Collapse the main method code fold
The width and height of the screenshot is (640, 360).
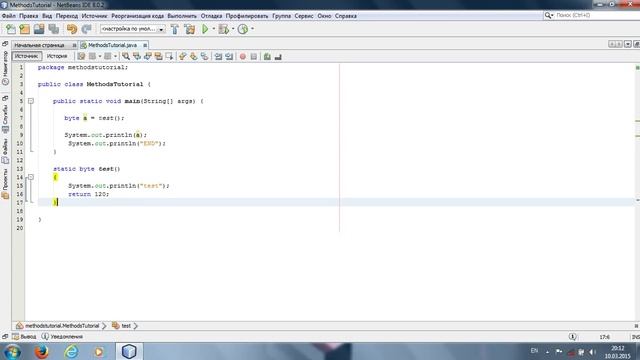(31, 101)
